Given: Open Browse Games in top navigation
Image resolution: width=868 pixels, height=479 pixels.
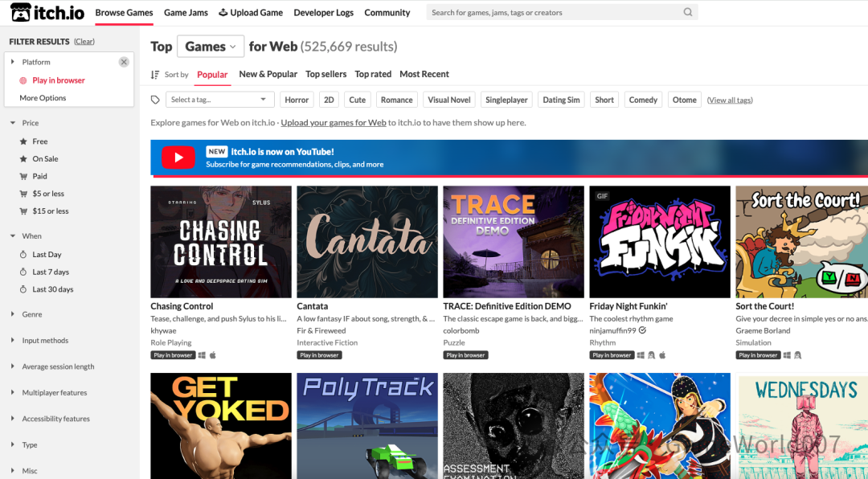Looking at the screenshot, I should pos(124,12).
